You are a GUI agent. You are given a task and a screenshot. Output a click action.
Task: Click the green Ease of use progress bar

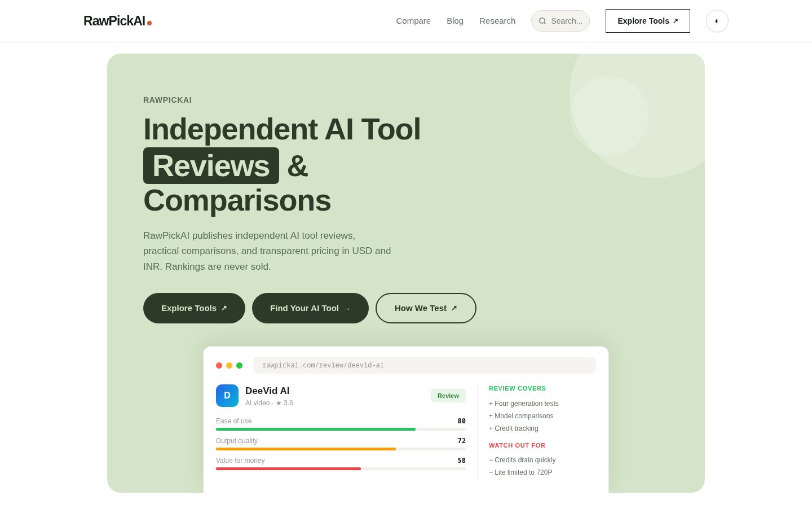[316, 430]
